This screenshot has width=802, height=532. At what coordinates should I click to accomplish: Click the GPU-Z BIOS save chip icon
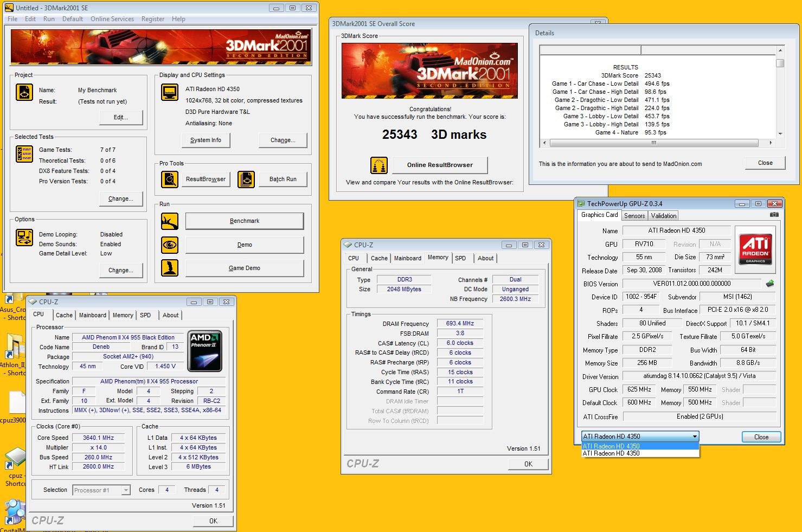[x=769, y=284]
